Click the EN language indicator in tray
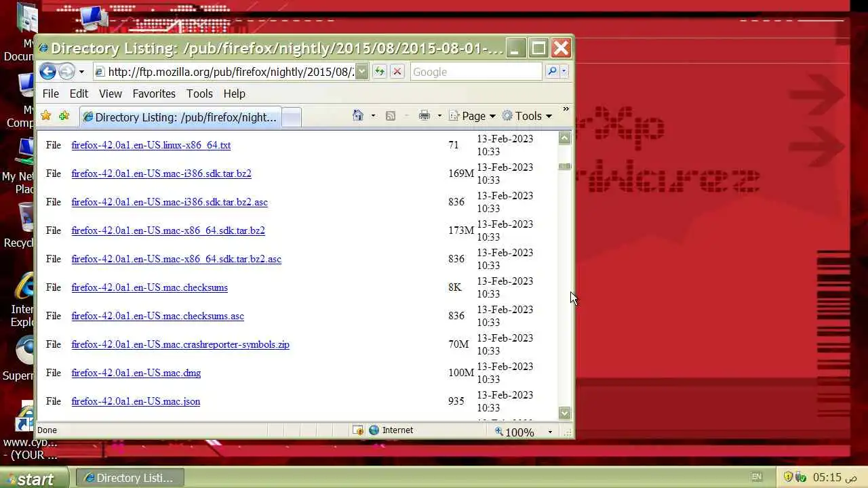 tap(756, 477)
